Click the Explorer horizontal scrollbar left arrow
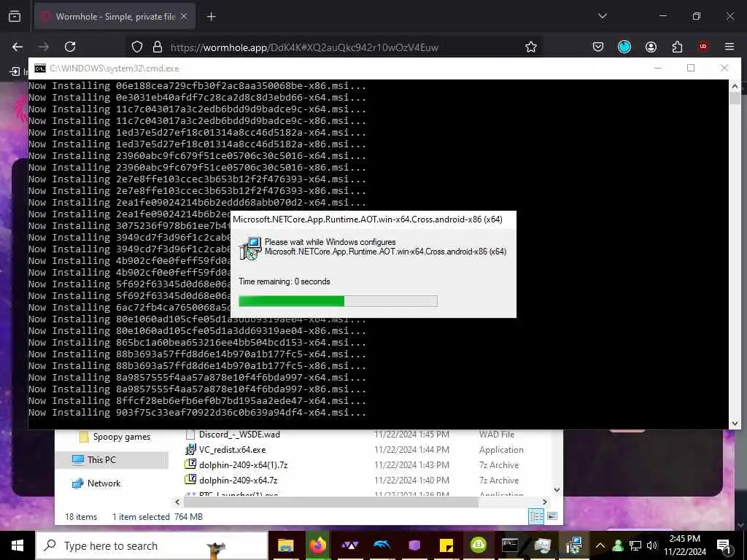The height and width of the screenshot is (560, 747). [x=177, y=502]
